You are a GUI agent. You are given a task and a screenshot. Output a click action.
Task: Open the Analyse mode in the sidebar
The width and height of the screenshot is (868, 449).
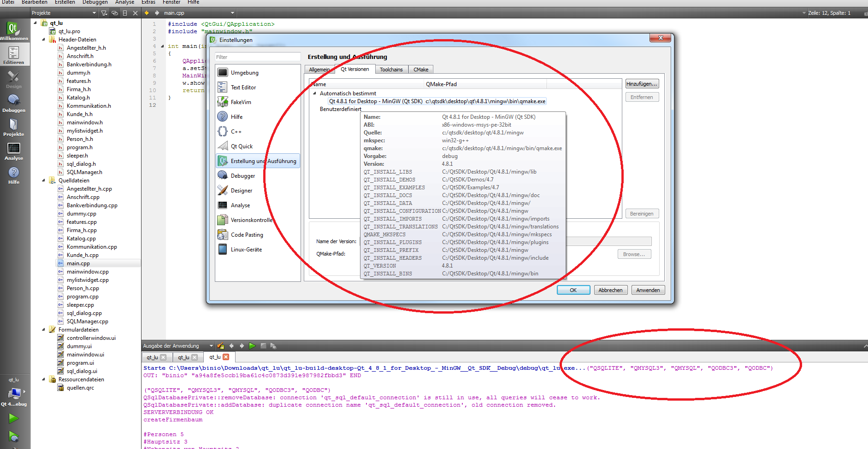pyautogui.click(x=14, y=151)
